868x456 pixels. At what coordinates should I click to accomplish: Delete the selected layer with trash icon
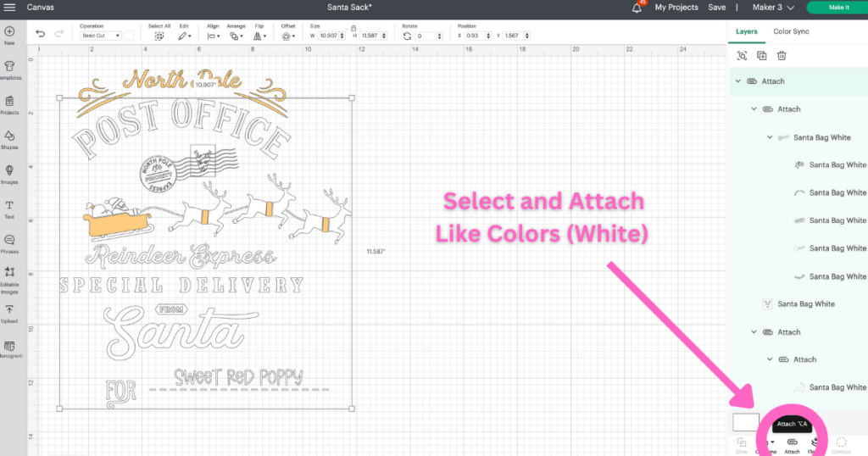[782, 55]
